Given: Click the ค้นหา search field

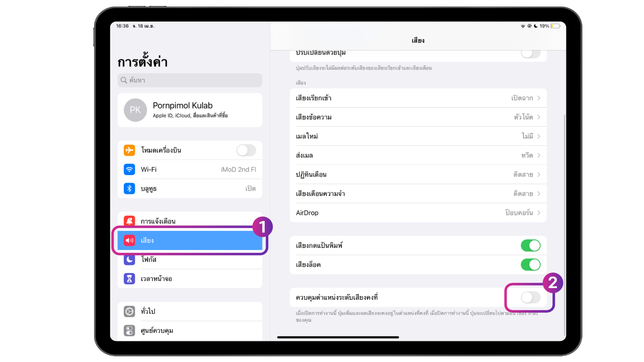Looking at the screenshot, I should (x=190, y=80).
